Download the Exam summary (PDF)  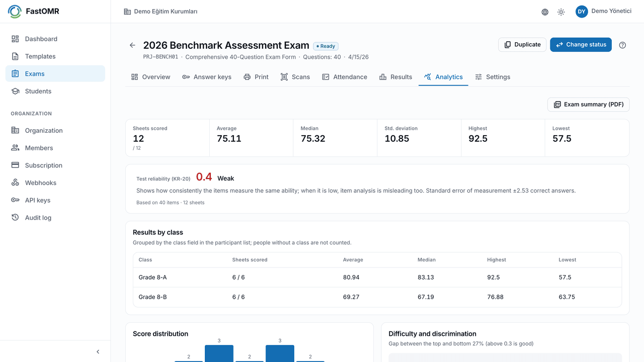[588, 105]
